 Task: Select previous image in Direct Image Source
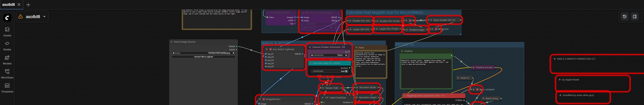pos(173,53)
